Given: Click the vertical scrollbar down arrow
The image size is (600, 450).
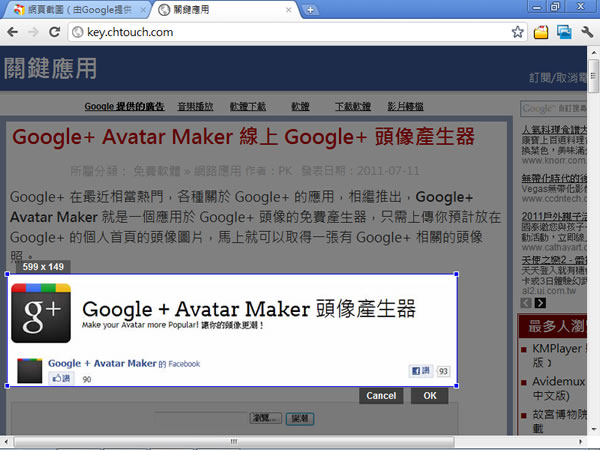Looking at the screenshot, I should (x=593, y=429).
